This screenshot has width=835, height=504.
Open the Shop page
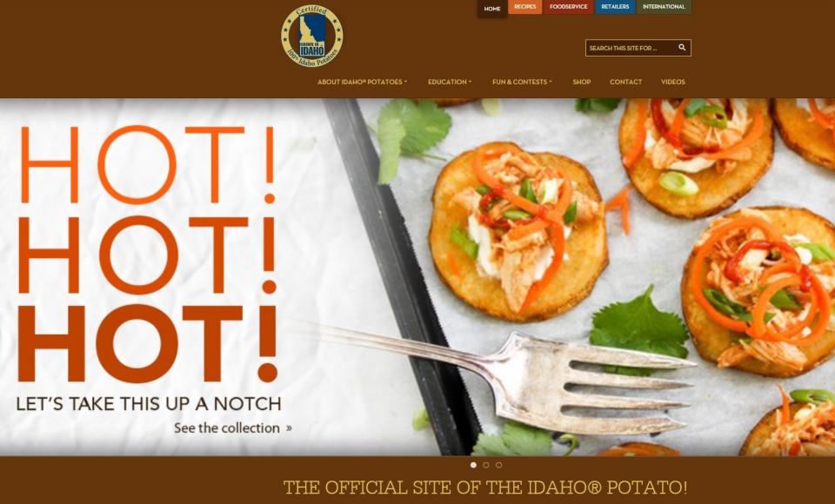[x=582, y=82]
